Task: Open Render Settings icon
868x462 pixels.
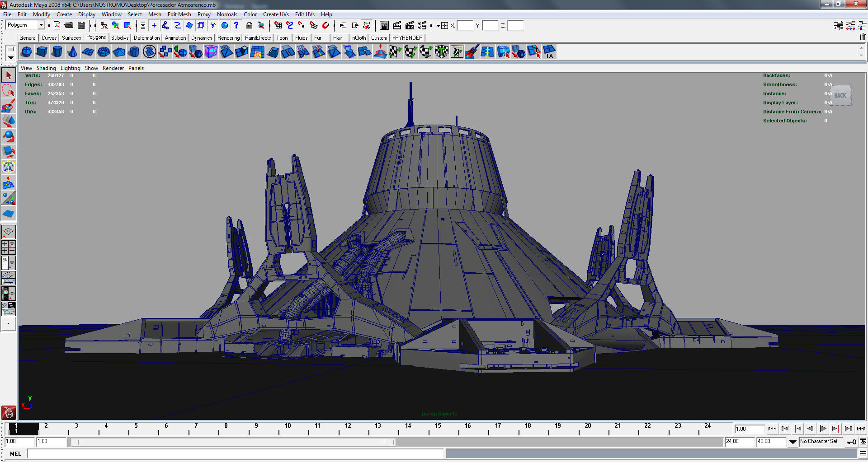Action: (422, 25)
